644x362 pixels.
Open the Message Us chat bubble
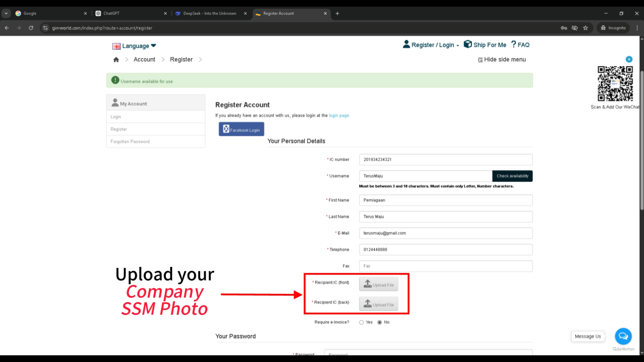coord(623,336)
